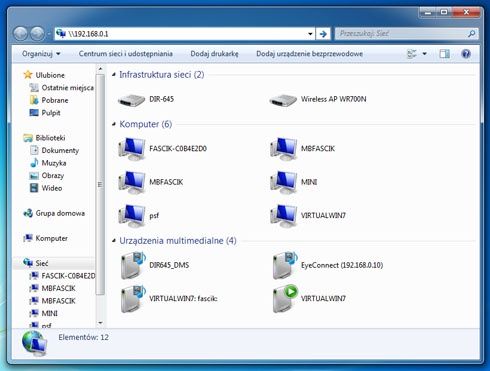The height and width of the screenshot is (371, 490).
Task: Open the DIR645_DMS media device icon
Action: (133, 265)
